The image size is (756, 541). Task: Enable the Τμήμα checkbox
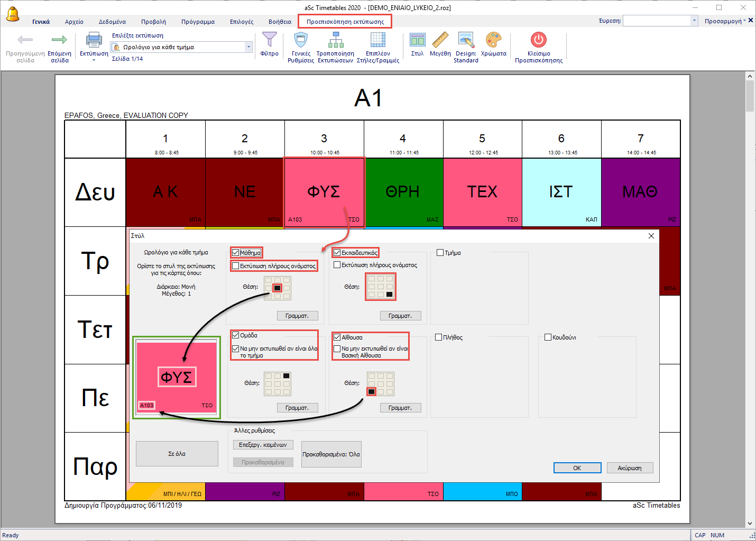pyautogui.click(x=440, y=253)
